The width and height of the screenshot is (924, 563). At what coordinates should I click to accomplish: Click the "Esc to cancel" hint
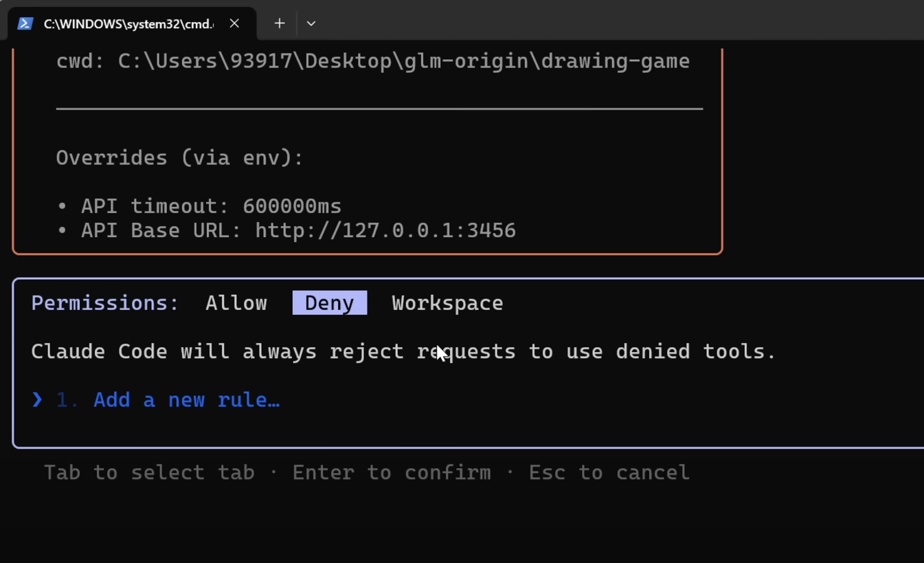[x=609, y=473]
